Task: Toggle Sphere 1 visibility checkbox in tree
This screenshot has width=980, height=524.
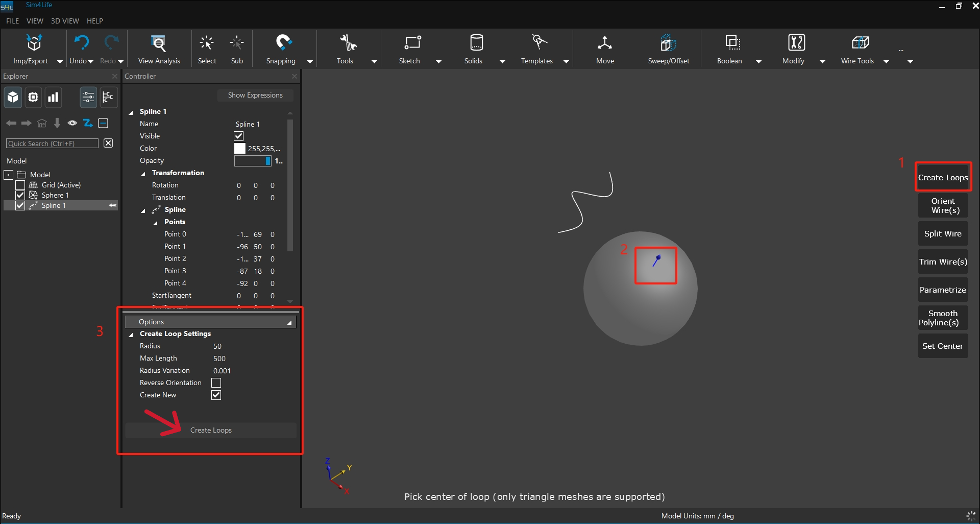Action: (x=20, y=195)
